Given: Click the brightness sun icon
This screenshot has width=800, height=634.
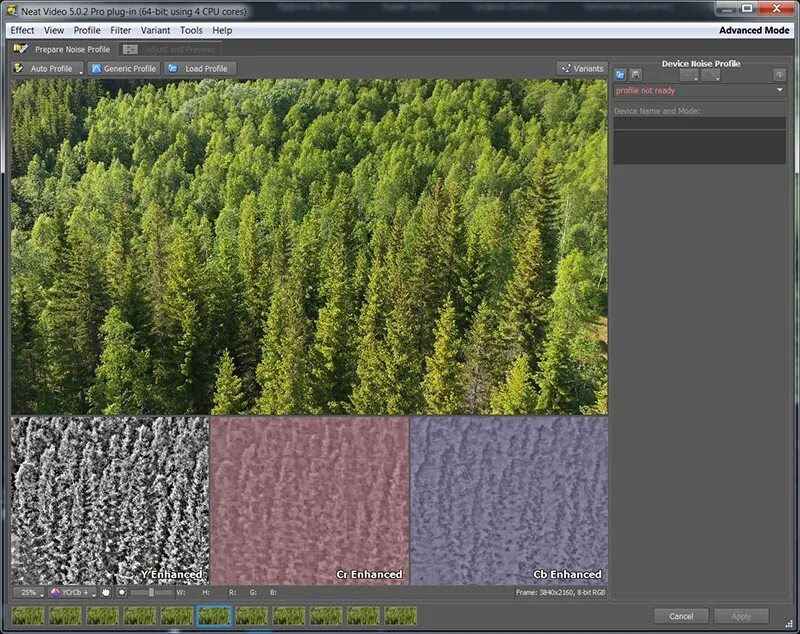Looking at the screenshot, I should 121,593.
